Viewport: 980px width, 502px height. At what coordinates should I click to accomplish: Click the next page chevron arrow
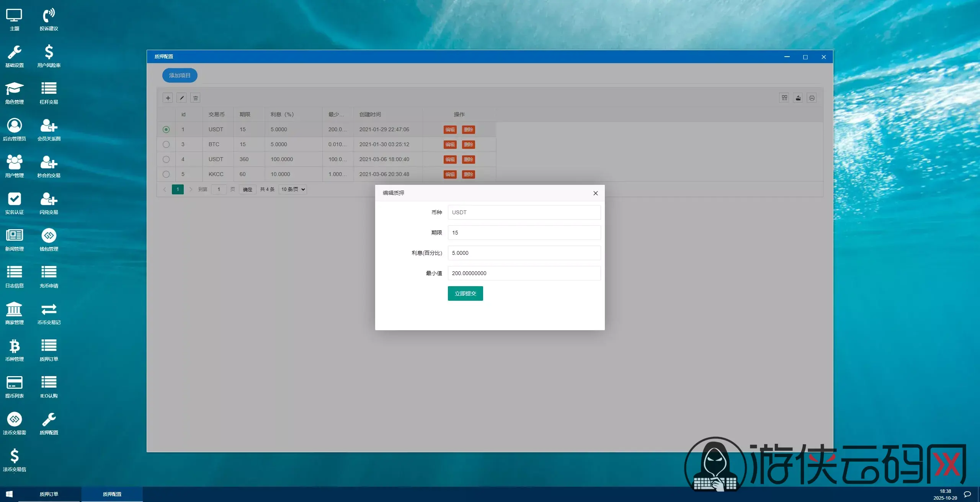[191, 189]
